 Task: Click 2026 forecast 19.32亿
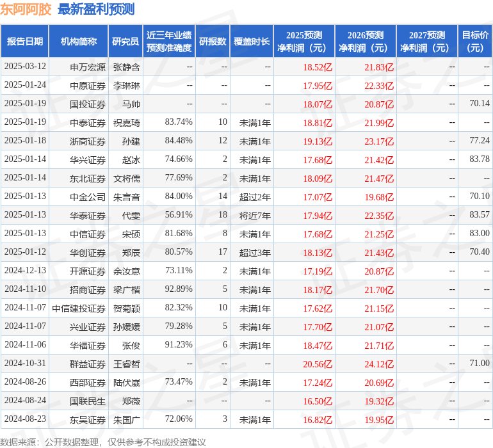(379, 401)
